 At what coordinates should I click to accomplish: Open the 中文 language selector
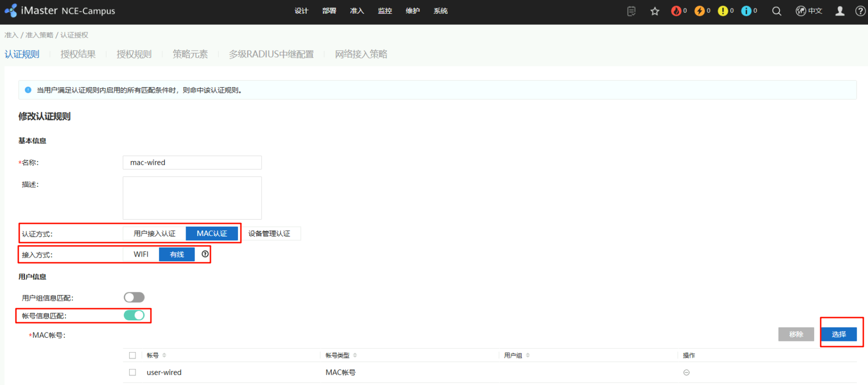coord(809,11)
